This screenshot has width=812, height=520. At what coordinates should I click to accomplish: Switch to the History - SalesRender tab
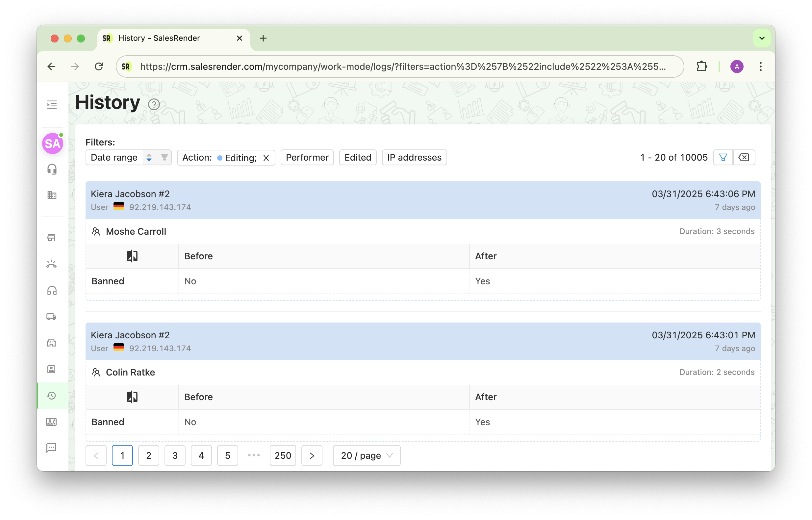[173, 38]
